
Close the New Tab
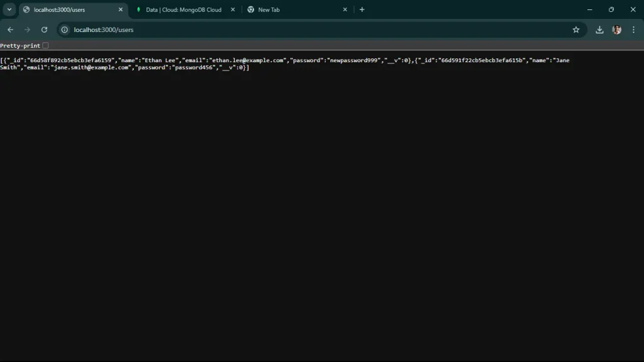[345, 9]
